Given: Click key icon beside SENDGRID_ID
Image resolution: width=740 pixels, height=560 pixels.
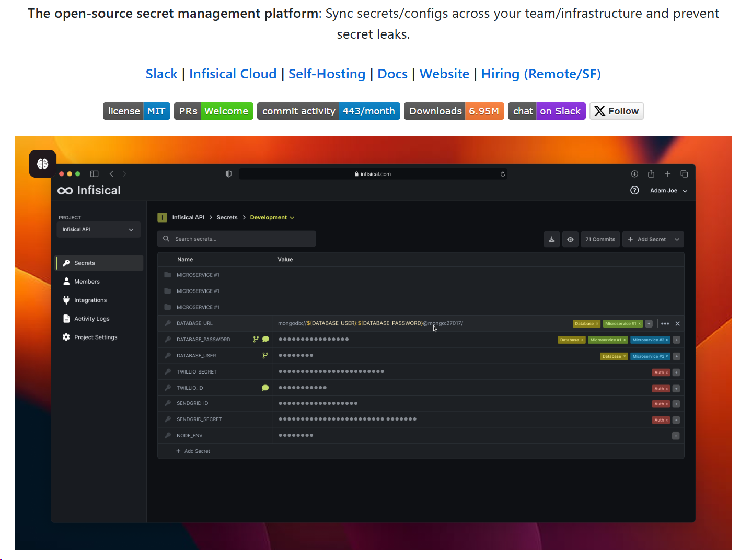Looking at the screenshot, I should click(168, 403).
